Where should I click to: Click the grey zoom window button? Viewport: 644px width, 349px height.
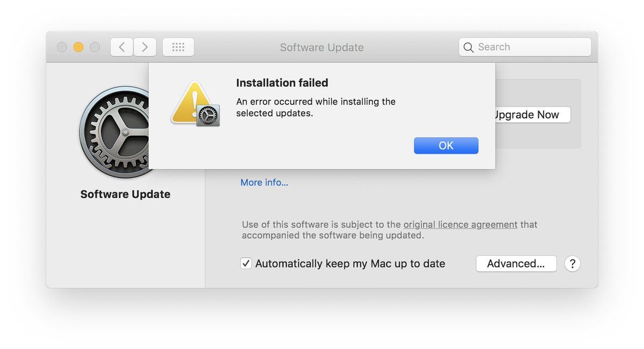(95, 47)
